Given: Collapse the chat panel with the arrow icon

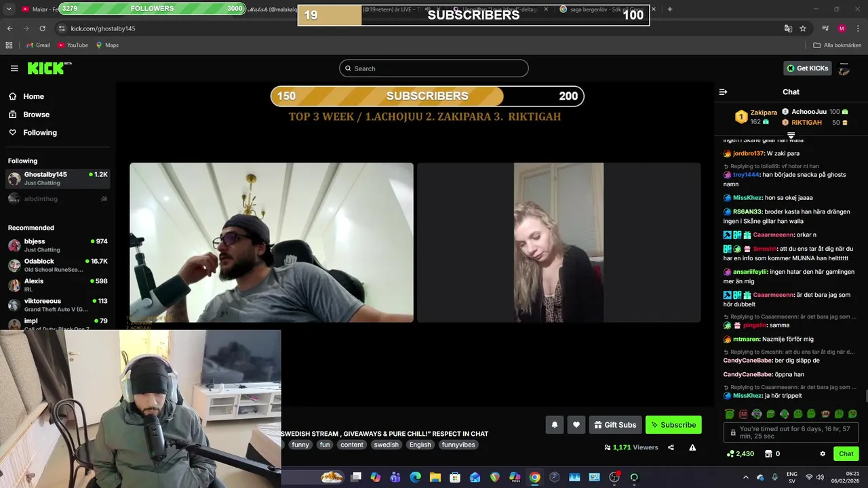Looking at the screenshot, I should (x=723, y=91).
